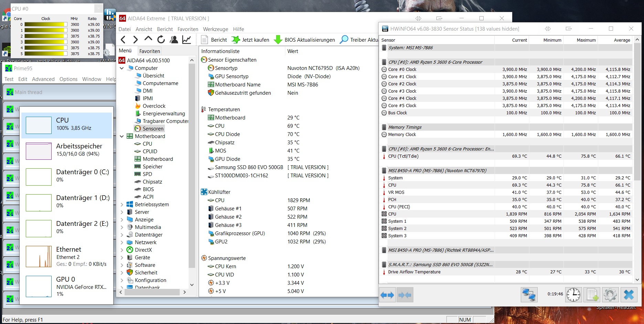The image size is (644, 324).
Task: Click HWiNFO networked computers icon
Action: pos(529,295)
